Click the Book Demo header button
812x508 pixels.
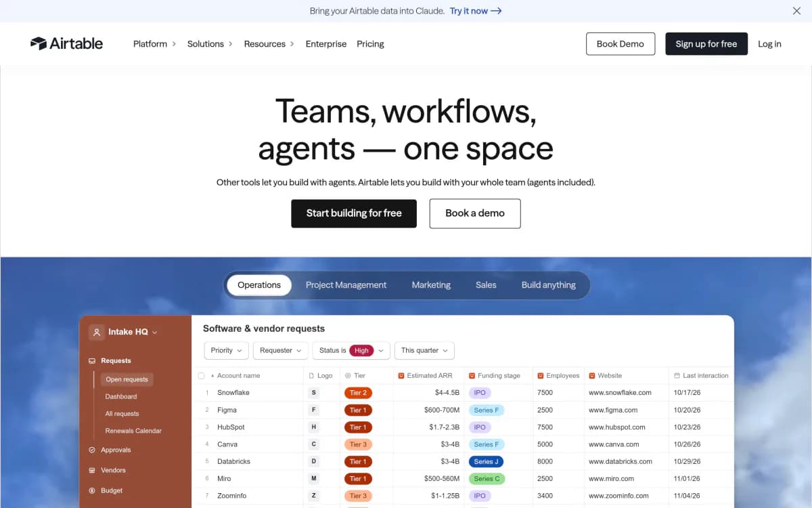pyautogui.click(x=621, y=44)
